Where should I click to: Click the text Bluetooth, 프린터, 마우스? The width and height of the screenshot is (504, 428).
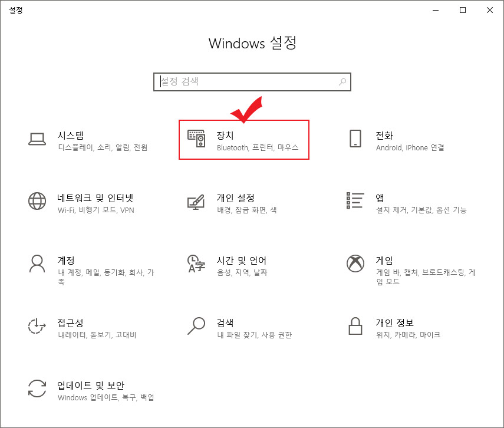click(258, 147)
